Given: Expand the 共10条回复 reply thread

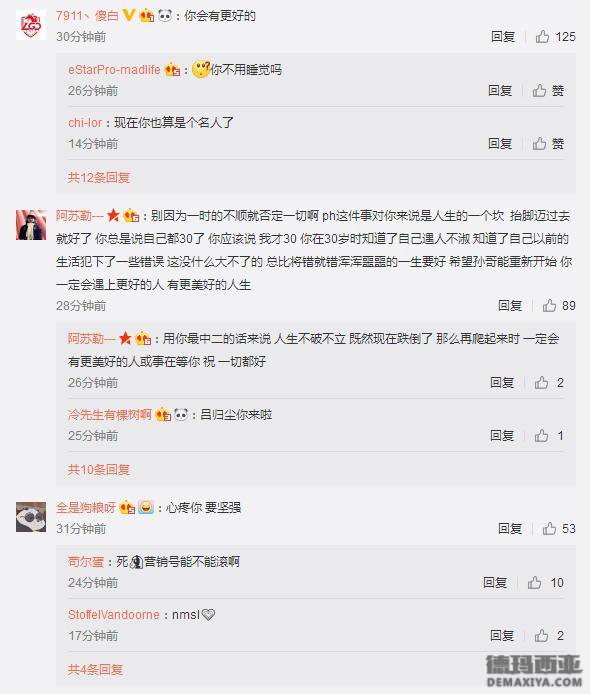Looking at the screenshot, I should [99, 470].
